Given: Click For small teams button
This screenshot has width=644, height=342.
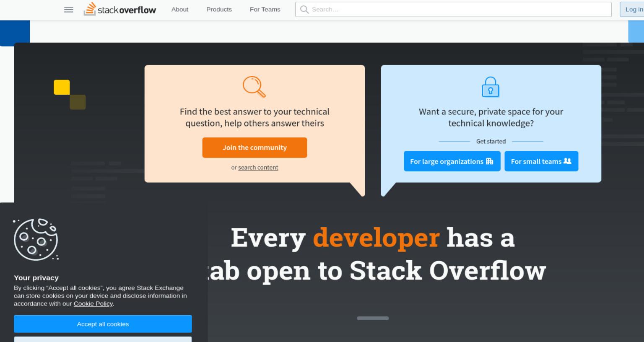Looking at the screenshot, I should tap(541, 161).
